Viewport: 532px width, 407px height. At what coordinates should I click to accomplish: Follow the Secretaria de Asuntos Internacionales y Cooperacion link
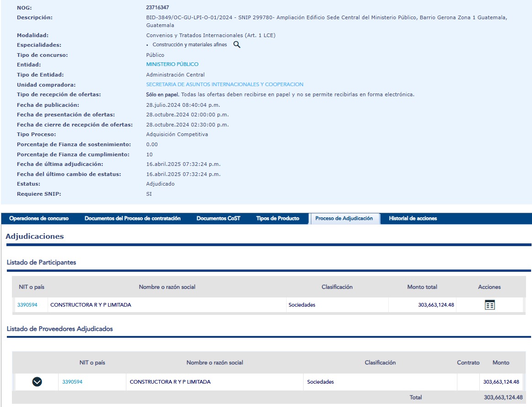pos(224,85)
